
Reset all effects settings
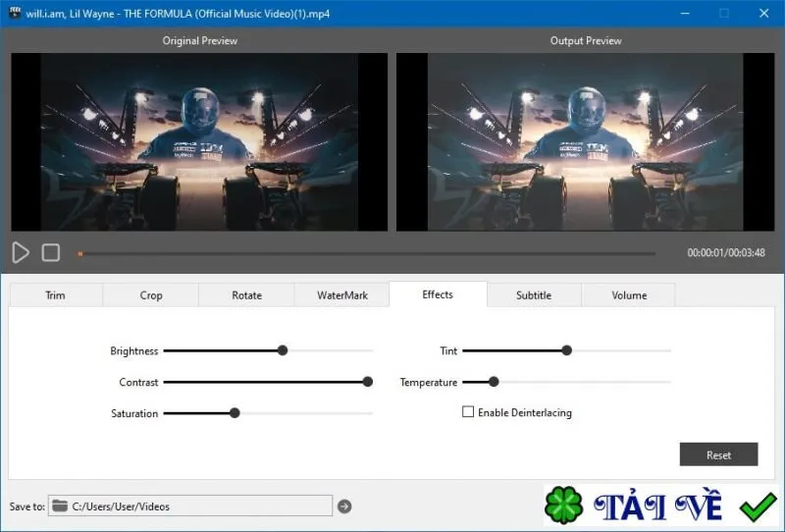tap(718, 454)
